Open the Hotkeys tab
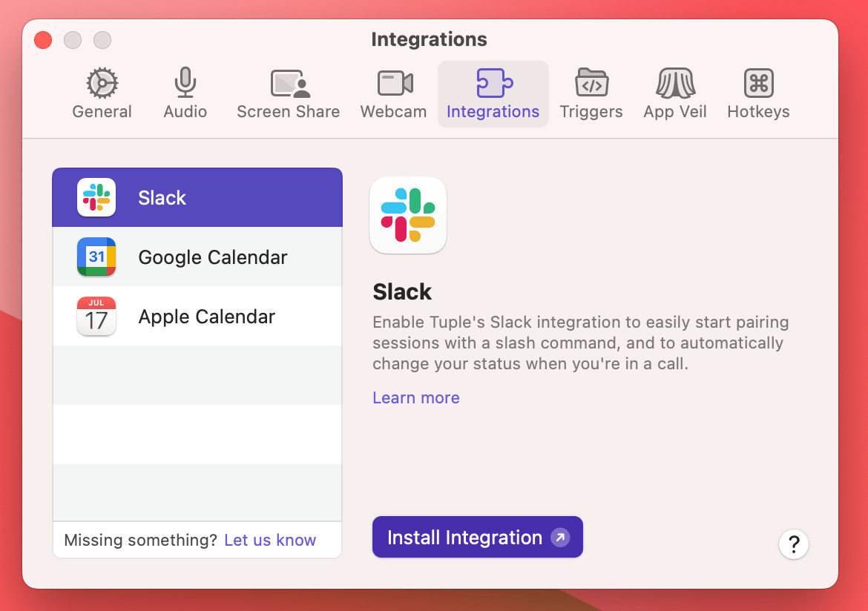The height and width of the screenshot is (611, 868). click(758, 94)
